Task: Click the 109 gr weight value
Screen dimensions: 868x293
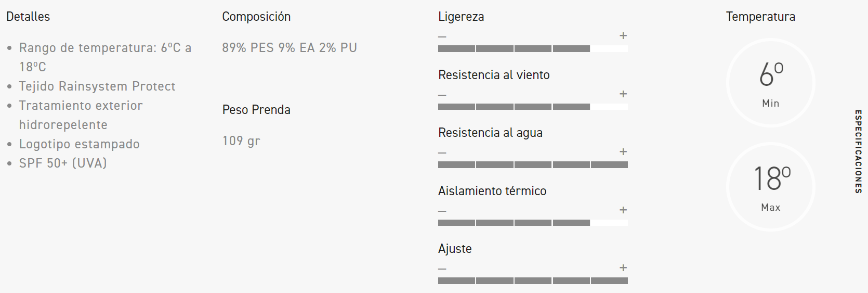Action: 241,141
